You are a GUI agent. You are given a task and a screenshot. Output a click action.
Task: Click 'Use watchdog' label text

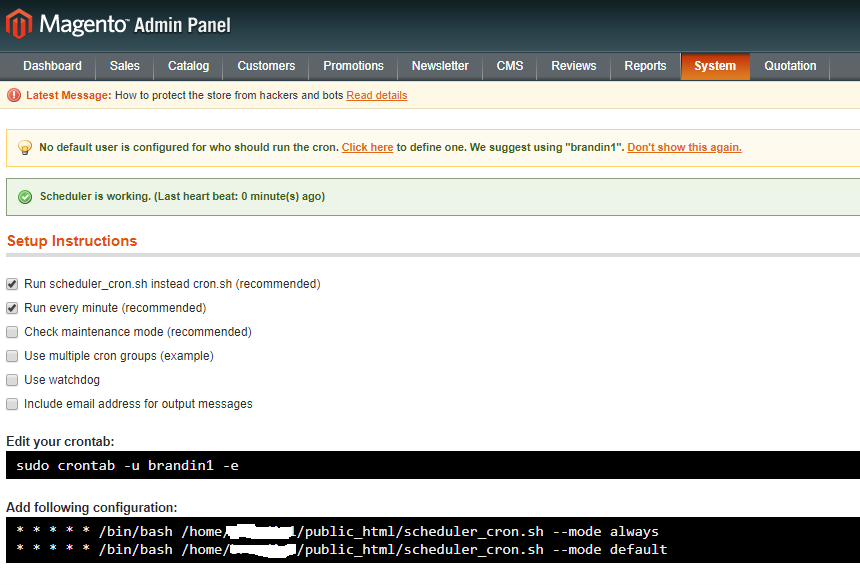click(x=62, y=380)
